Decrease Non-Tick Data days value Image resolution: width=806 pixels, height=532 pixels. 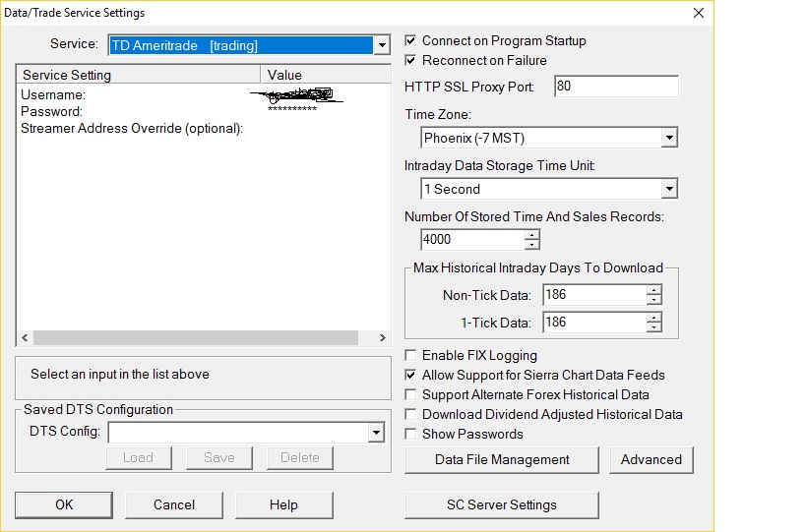pos(654,300)
